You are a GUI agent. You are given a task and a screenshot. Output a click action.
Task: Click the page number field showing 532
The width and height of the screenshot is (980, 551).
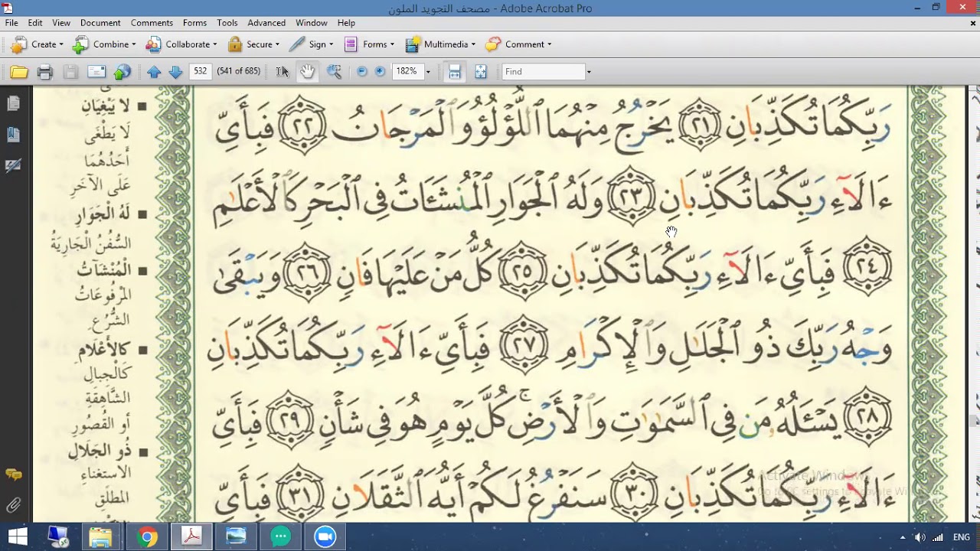(x=201, y=71)
